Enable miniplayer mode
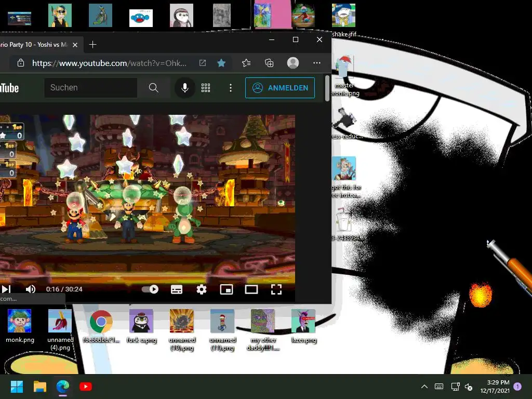Image resolution: width=532 pixels, height=399 pixels. pos(227,289)
